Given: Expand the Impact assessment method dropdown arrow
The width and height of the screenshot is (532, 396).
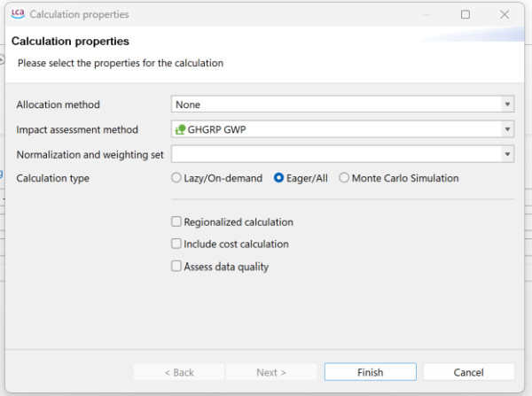Looking at the screenshot, I should click(x=507, y=129).
